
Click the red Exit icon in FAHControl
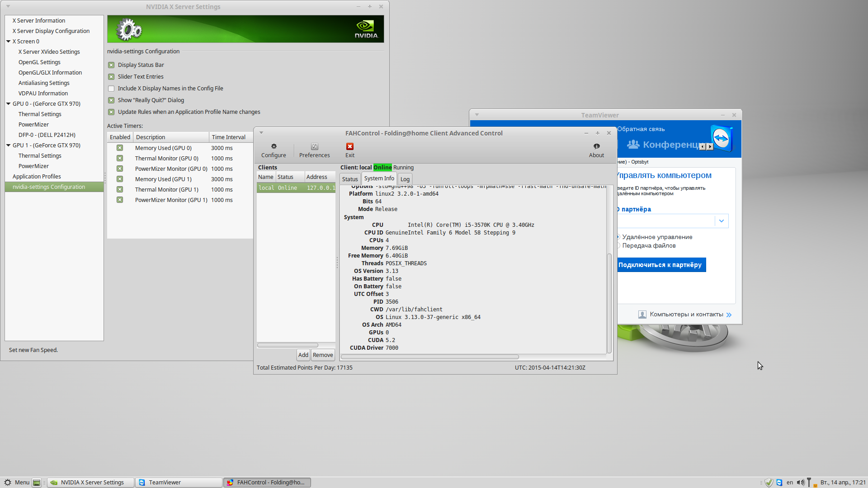pos(349,146)
